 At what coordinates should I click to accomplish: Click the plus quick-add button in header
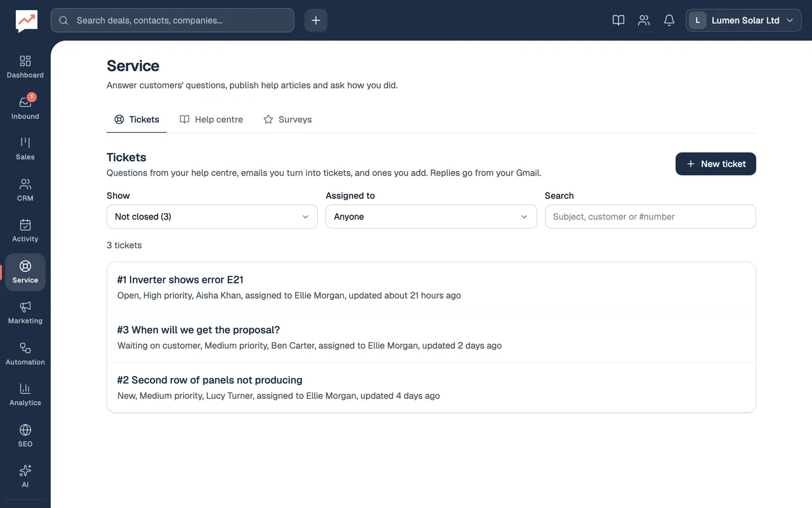click(x=316, y=20)
